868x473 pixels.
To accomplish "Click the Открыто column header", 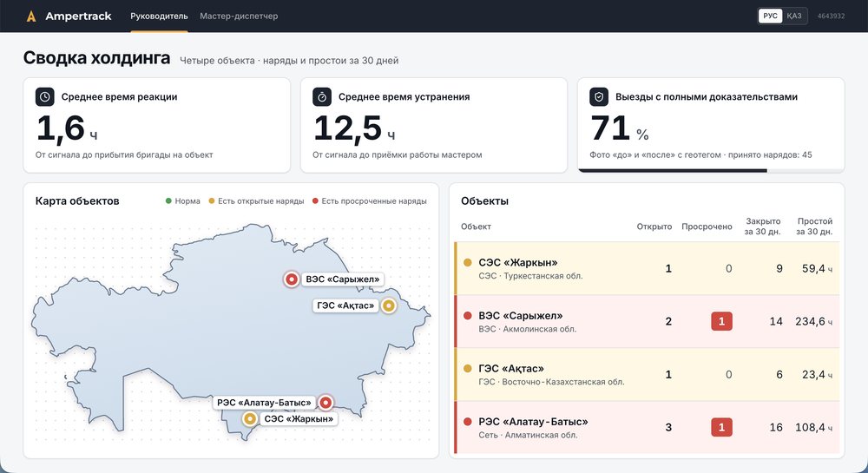I will point(654,227).
